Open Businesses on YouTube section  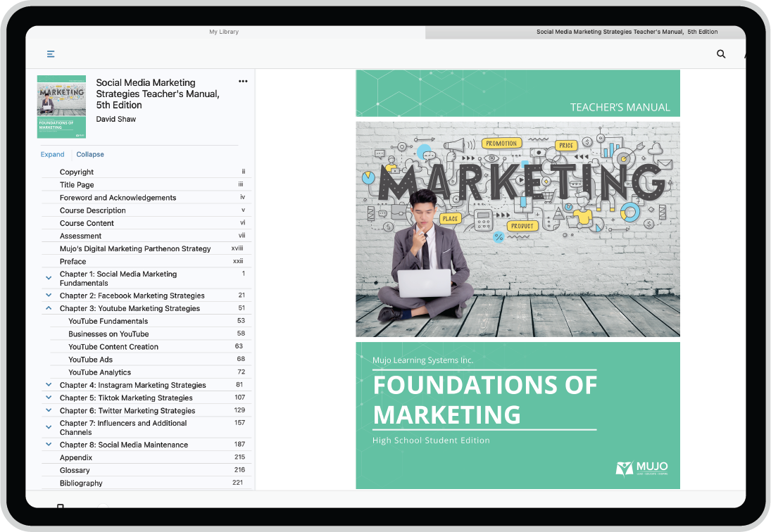(x=151, y=334)
